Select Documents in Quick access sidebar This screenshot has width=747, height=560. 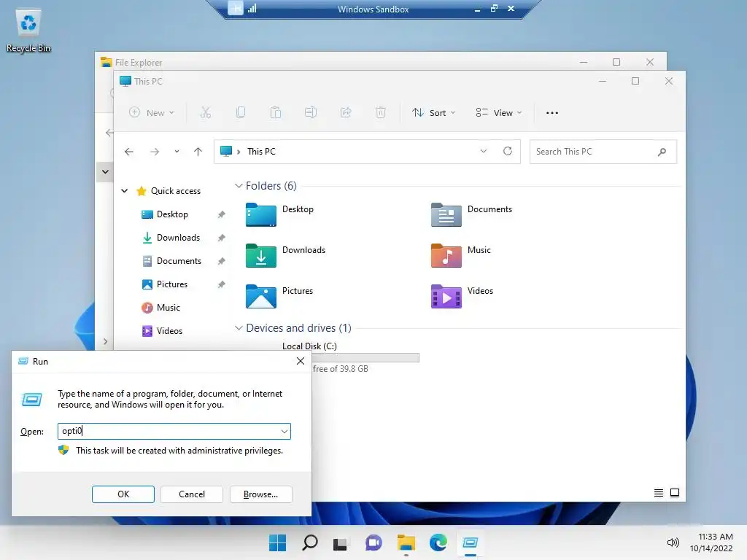(179, 261)
